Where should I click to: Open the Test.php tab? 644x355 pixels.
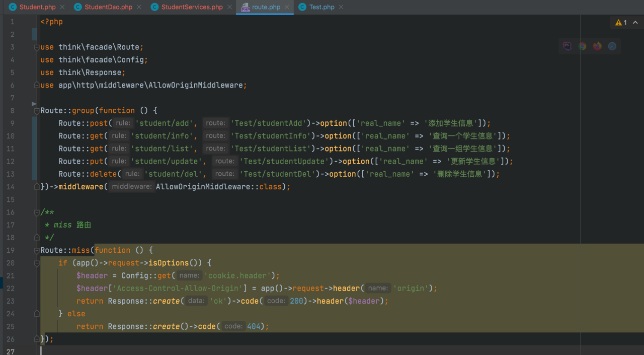(x=321, y=7)
